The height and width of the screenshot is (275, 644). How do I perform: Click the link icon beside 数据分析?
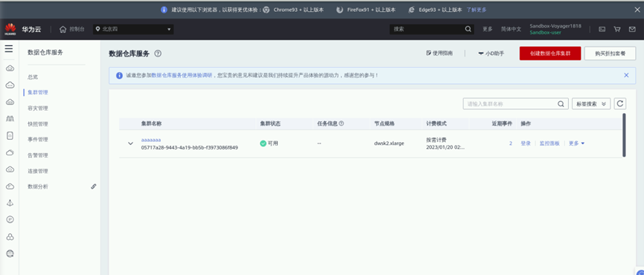(94, 187)
